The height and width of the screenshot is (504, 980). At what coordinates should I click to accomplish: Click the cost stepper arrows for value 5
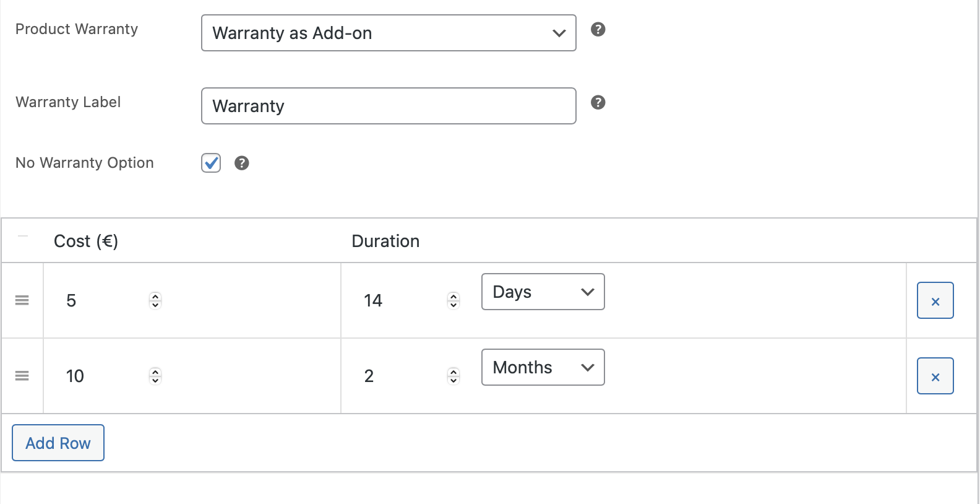point(155,300)
